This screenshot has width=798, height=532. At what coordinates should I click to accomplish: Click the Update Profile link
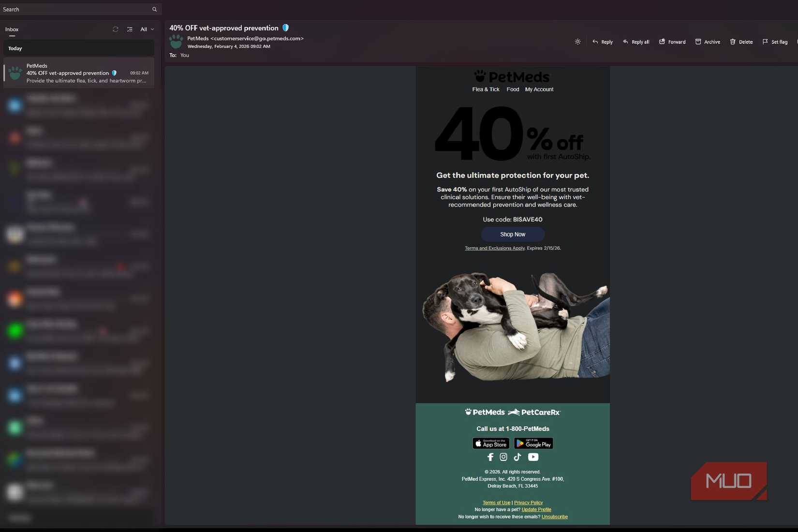(x=536, y=510)
